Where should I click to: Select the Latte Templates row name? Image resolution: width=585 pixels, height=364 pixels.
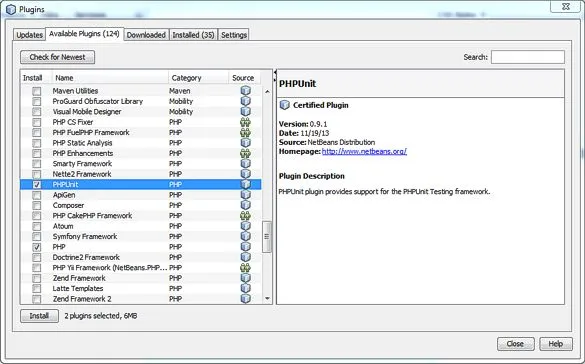pos(78,288)
